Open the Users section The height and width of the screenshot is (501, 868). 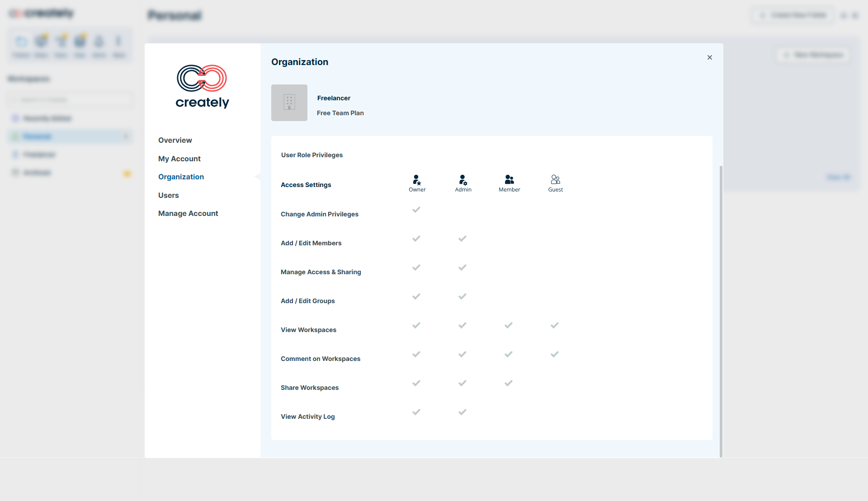(169, 195)
